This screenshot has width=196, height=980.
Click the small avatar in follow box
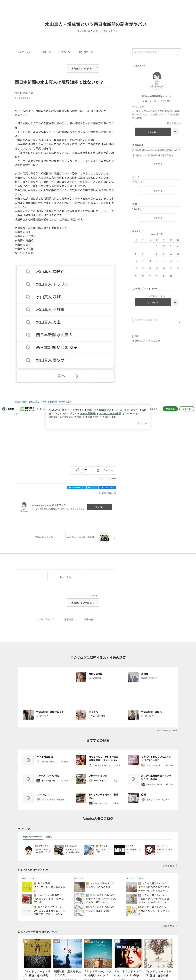tap(24, 507)
